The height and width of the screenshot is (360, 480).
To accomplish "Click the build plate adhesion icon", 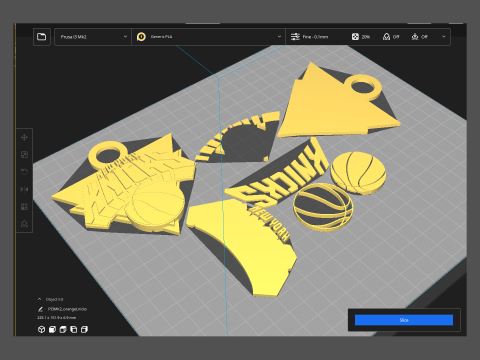I will click(415, 37).
